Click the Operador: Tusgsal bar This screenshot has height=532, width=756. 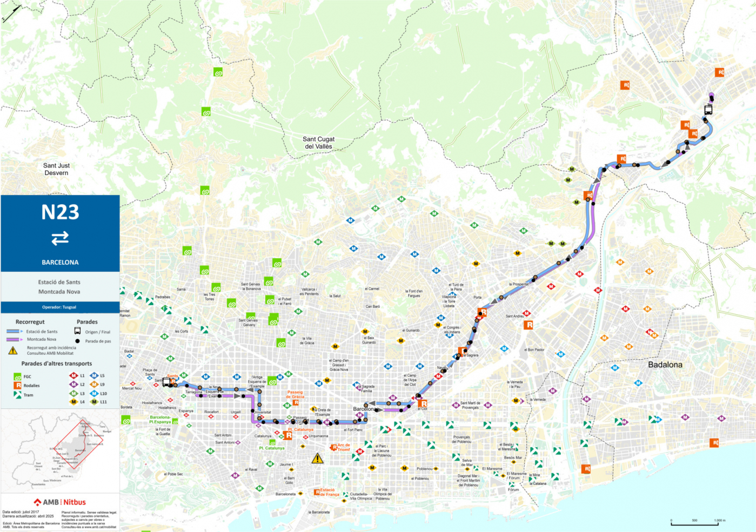coord(60,307)
